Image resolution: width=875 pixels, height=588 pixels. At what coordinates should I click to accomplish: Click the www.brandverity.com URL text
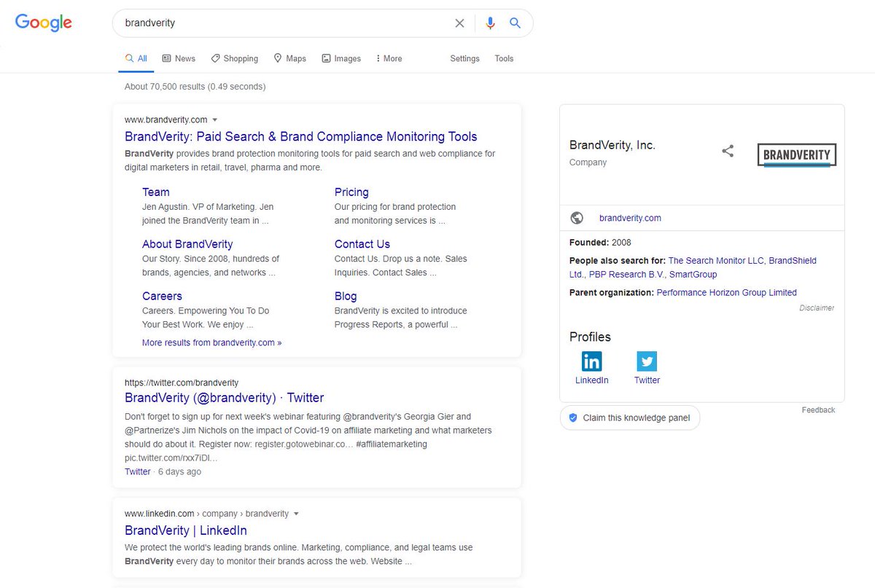(166, 119)
